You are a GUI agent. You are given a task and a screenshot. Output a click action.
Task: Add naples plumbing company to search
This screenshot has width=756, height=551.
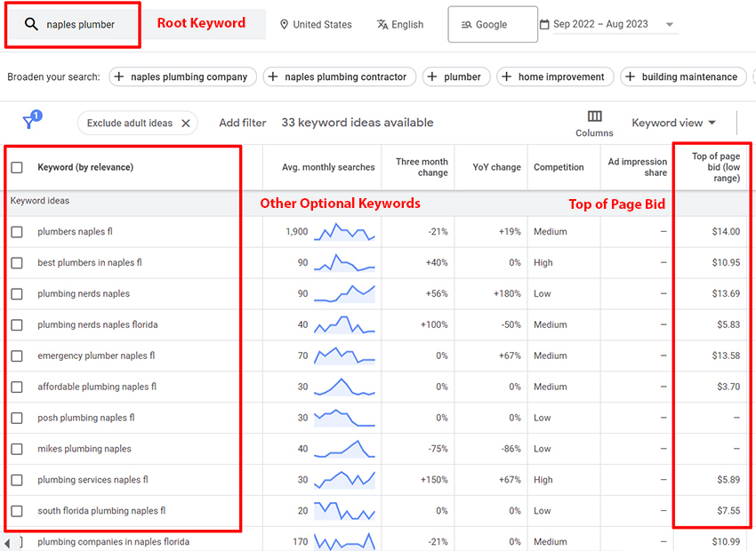click(182, 76)
